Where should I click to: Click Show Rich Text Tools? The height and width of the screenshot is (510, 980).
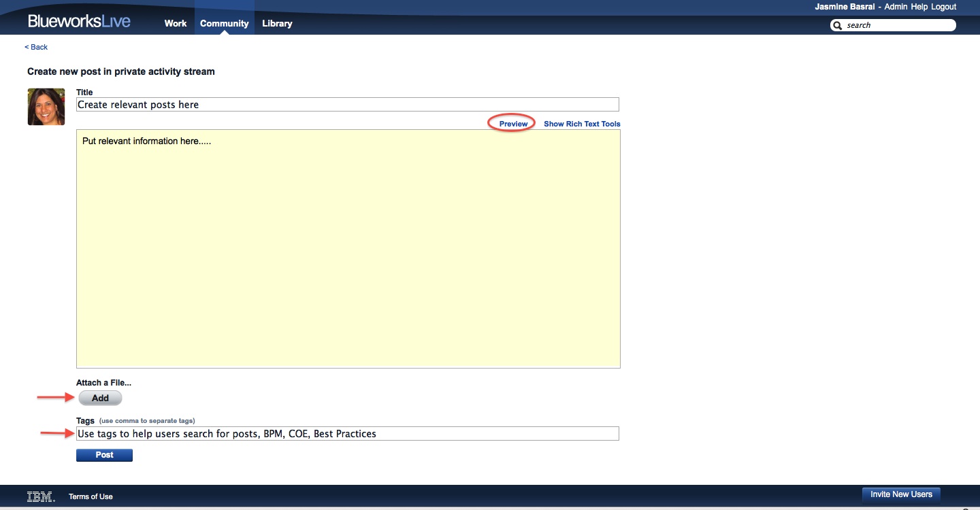(x=582, y=124)
